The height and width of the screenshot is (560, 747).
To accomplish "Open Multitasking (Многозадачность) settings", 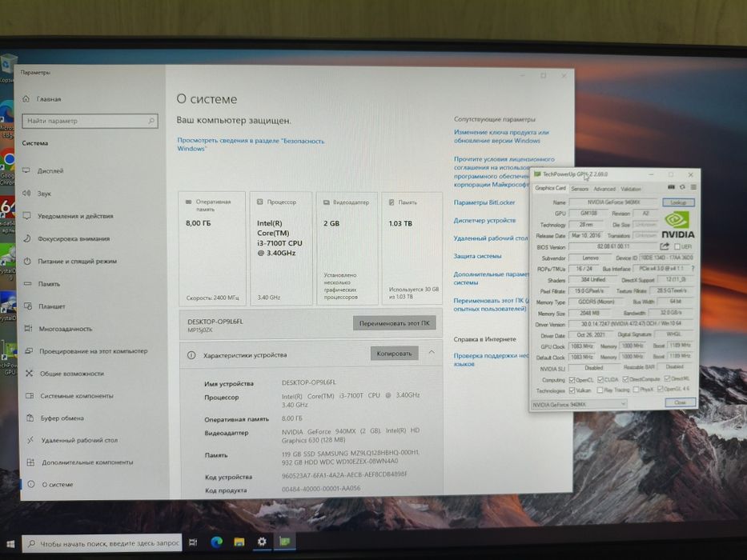I will (x=66, y=329).
